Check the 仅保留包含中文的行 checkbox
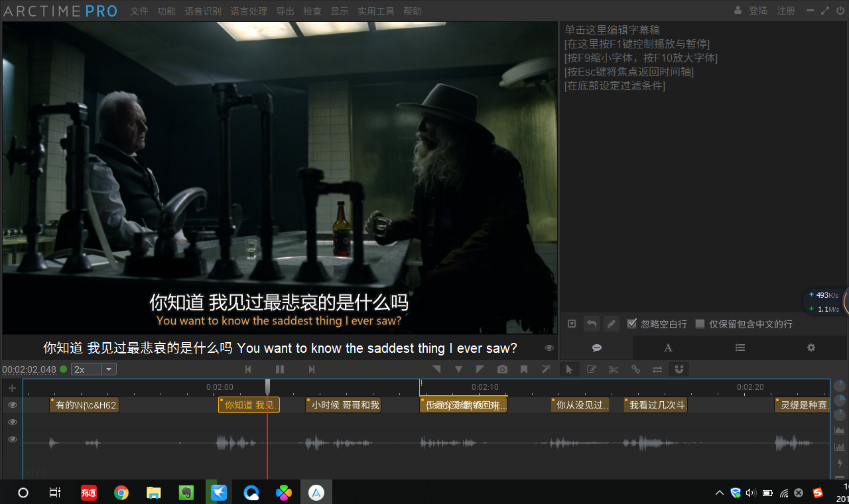 coord(700,324)
